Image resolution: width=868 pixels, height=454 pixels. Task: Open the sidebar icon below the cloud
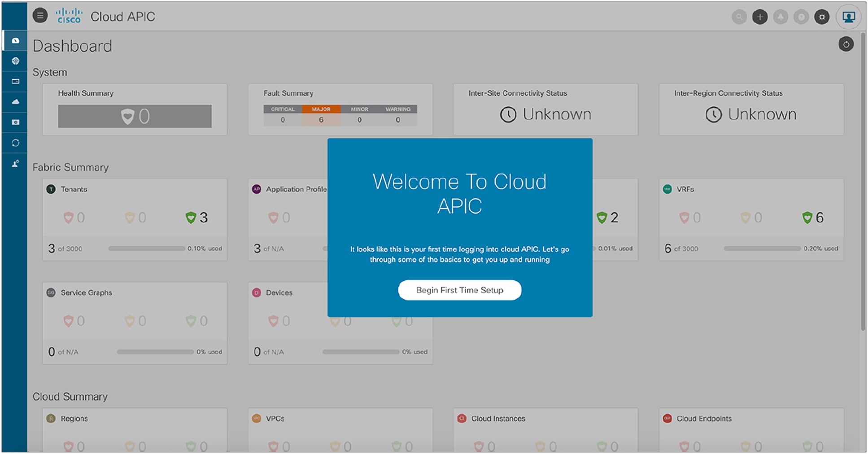point(15,122)
